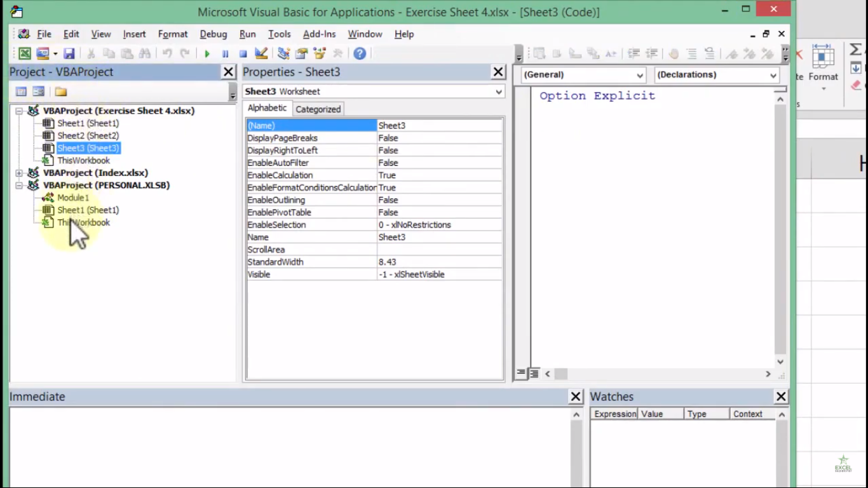Toggle Folders icon in Project pane
This screenshot has height=488, width=868.
coord(61,91)
